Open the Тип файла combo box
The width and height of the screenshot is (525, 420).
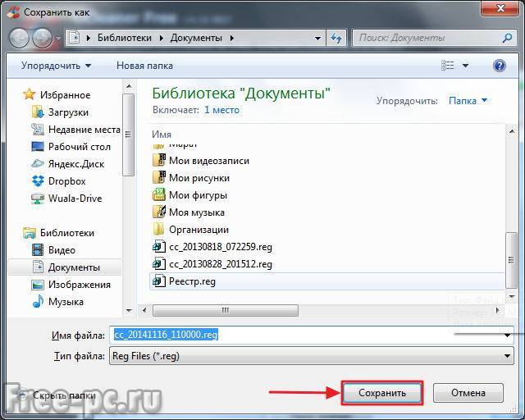[312, 356]
